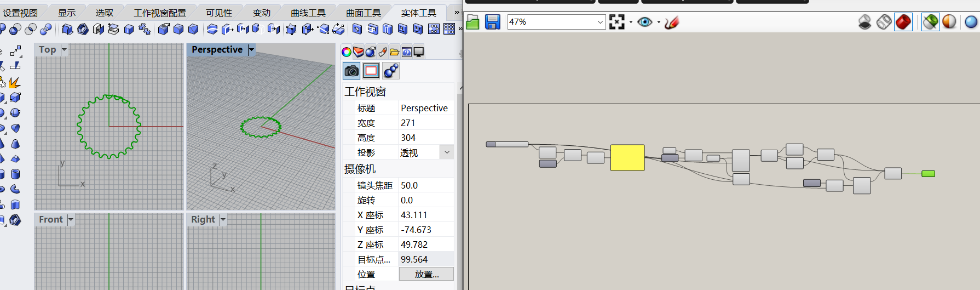Open Right viewport title dropdown arrow
The image size is (980, 290).
coord(223,220)
